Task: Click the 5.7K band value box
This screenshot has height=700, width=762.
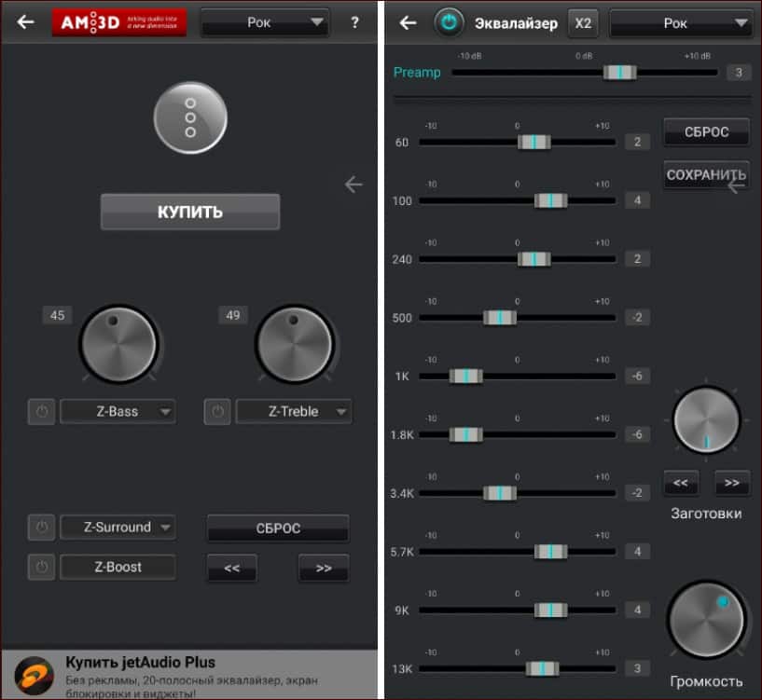Action: click(x=637, y=552)
